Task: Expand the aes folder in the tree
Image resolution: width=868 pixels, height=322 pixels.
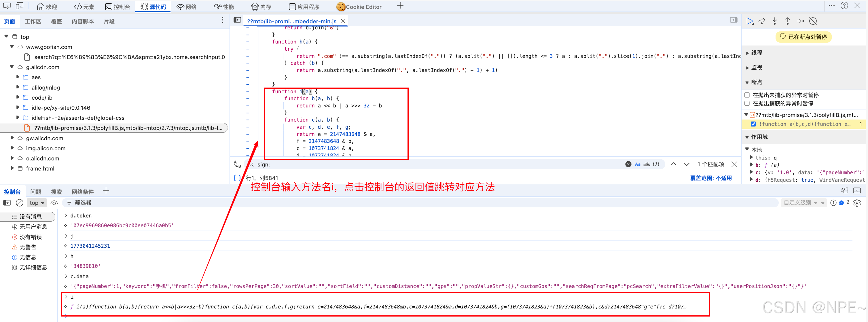Action: [18, 77]
